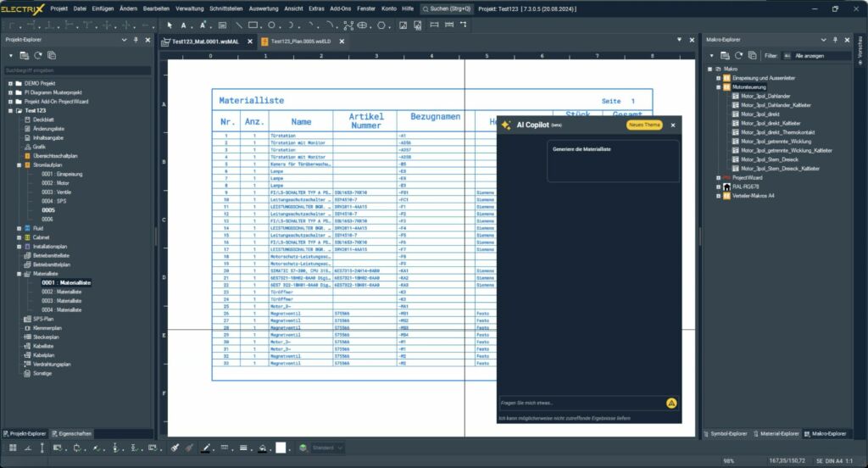Select the text tool A icon
The image size is (868, 468).
[184, 25]
